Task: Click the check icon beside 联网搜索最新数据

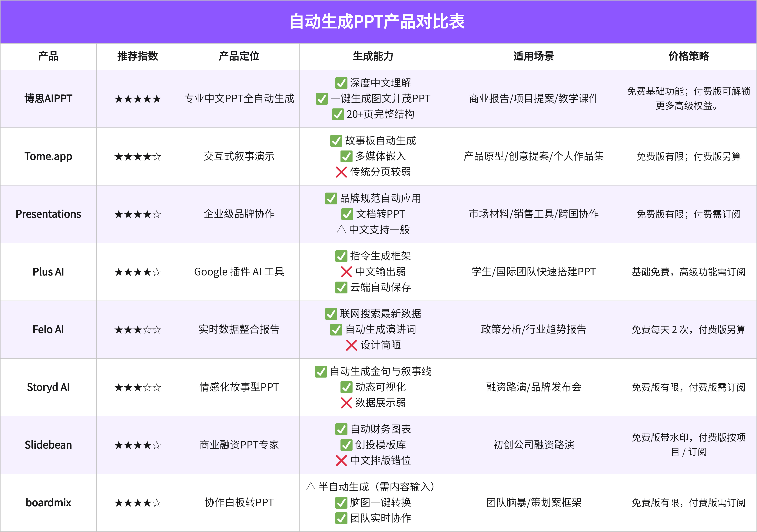Action: (x=331, y=314)
